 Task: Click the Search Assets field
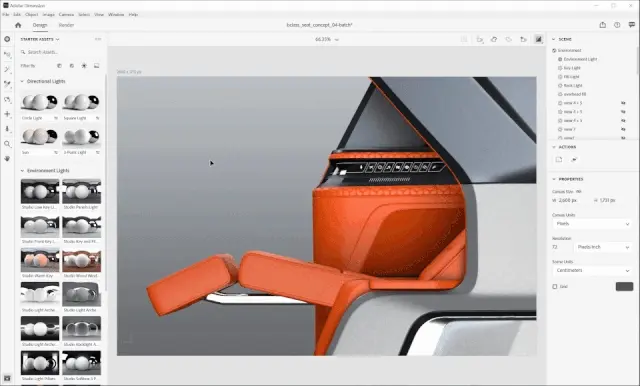(x=61, y=52)
